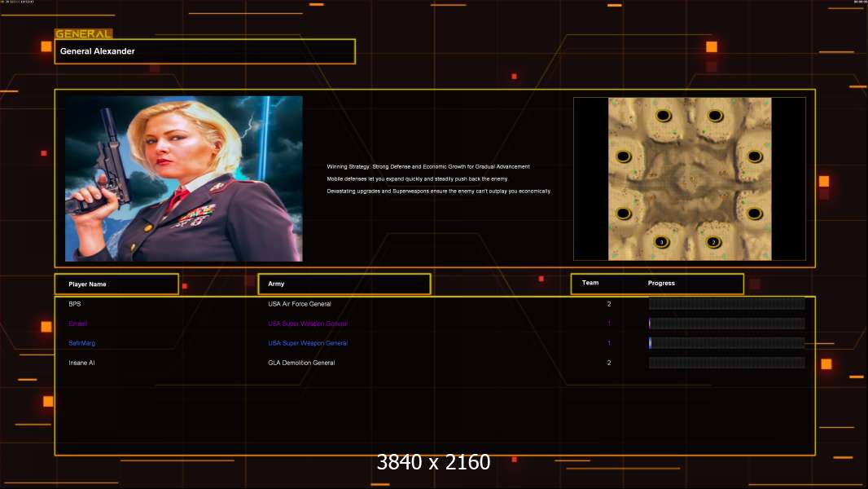
Task: Select the blue player name
Action: pyautogui.click(x=82, y=343)
